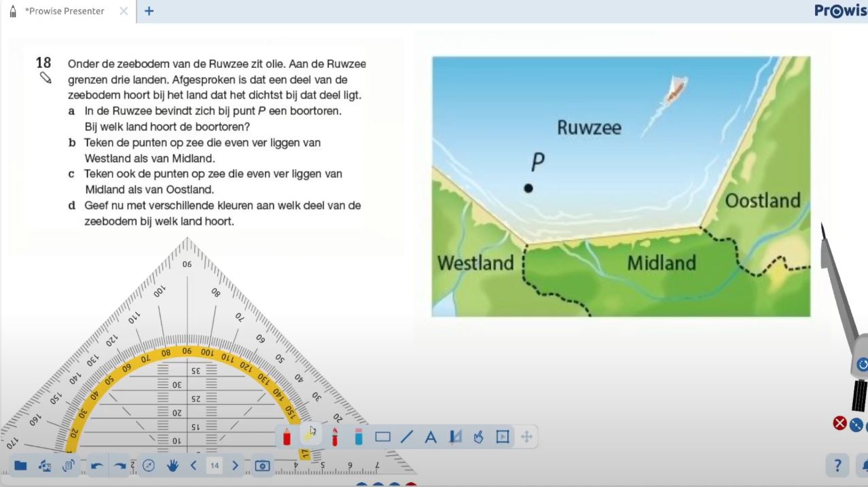This screenshot has width=868, height=487.
Task: Open a new tab with plus button
Action: click(x=149, y=11)
